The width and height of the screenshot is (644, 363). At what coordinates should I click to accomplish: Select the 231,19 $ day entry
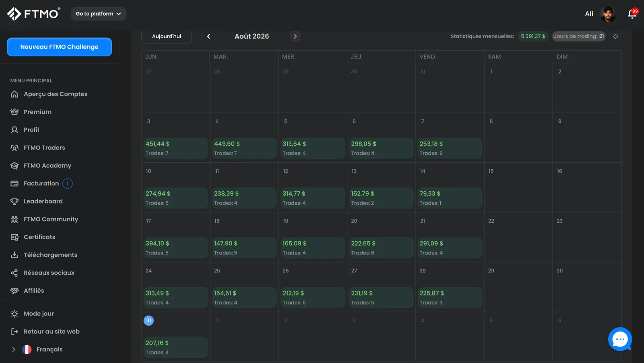(x=381, y=298)
